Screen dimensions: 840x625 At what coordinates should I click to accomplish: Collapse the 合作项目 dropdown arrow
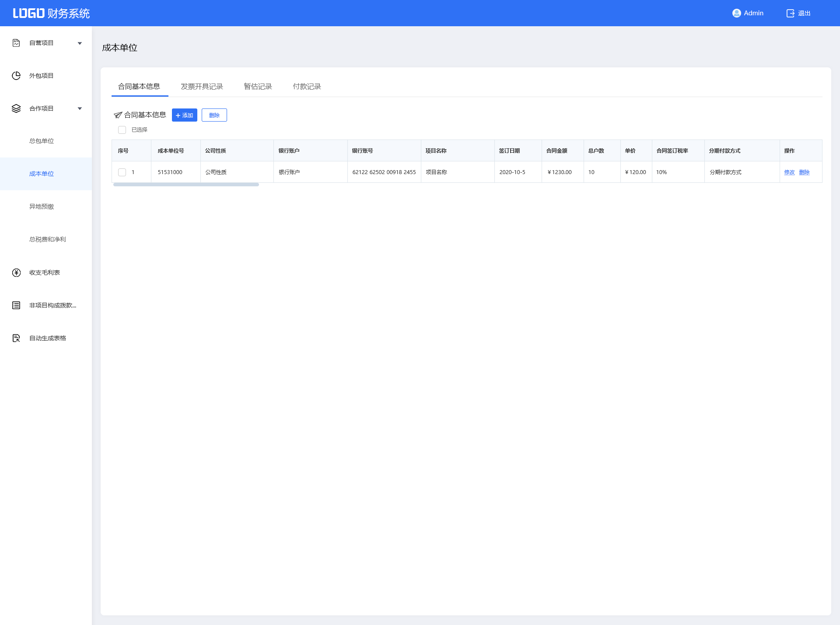pos(80,108)
